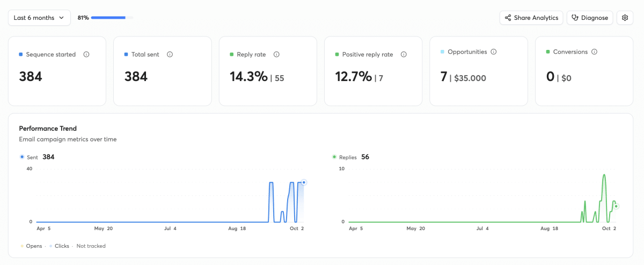Show info tooltip for Reply rate
This screenshot has width=644, height=265.
pyautogui.click(x=276, y=54)
